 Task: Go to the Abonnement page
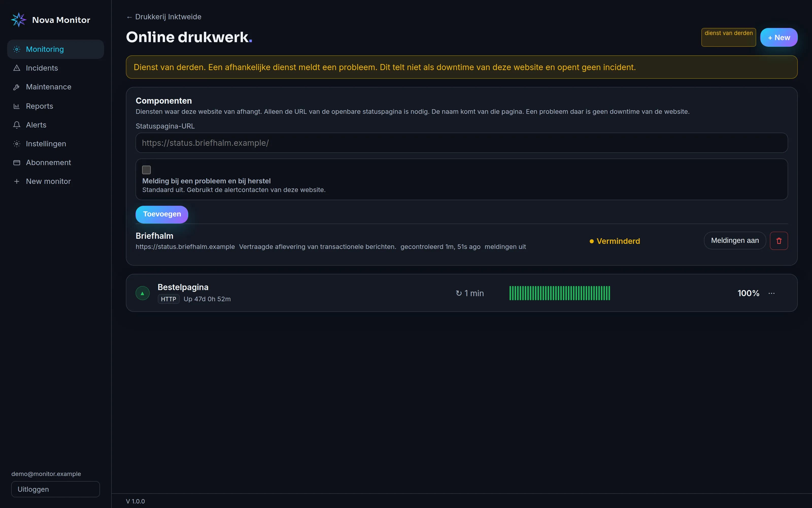tap(56, 163)
